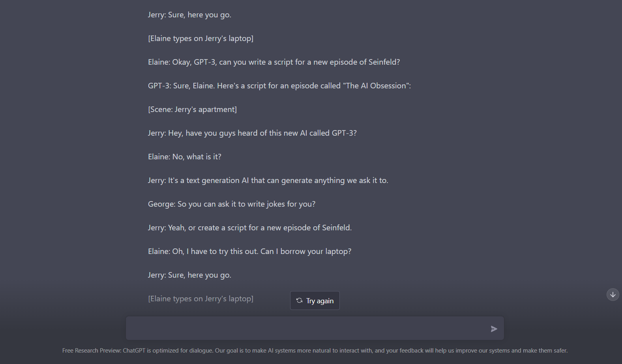This screenshot has width=622, height=364.
Task: Click Jerry's line about creating a Seinfeld script
Action: click(250, 228)
